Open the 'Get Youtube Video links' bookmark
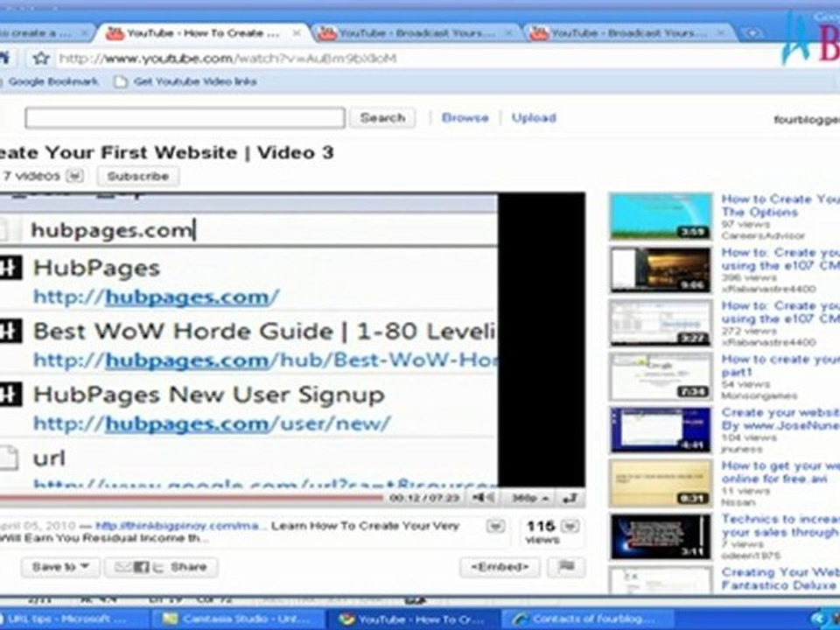Image resolution: width=840 pixels, height=630 pixels. (x=195, y=81)
